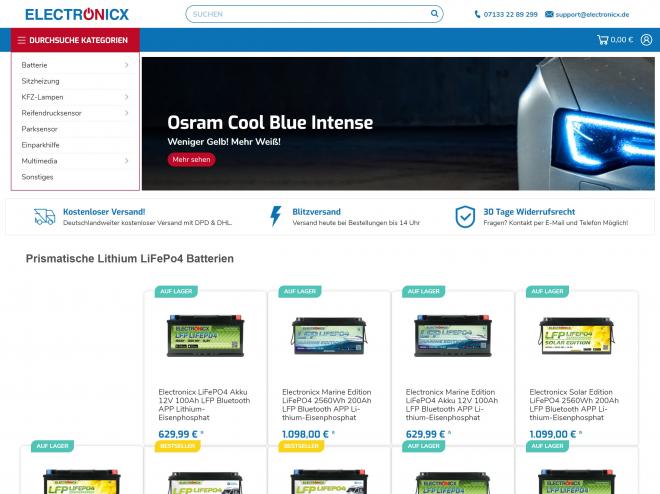Click the cart total 0,00 €
The image size is (660, 494).
click(622, 40)
